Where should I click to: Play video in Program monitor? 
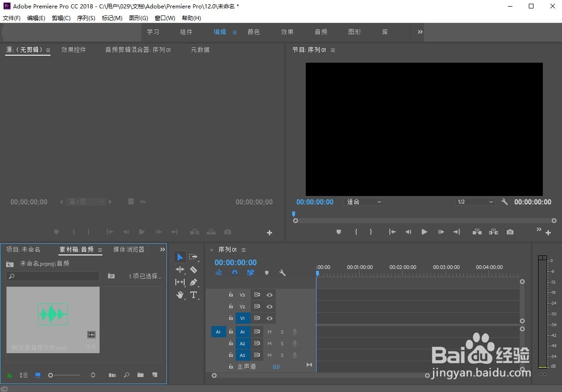[x=424, y=232]
